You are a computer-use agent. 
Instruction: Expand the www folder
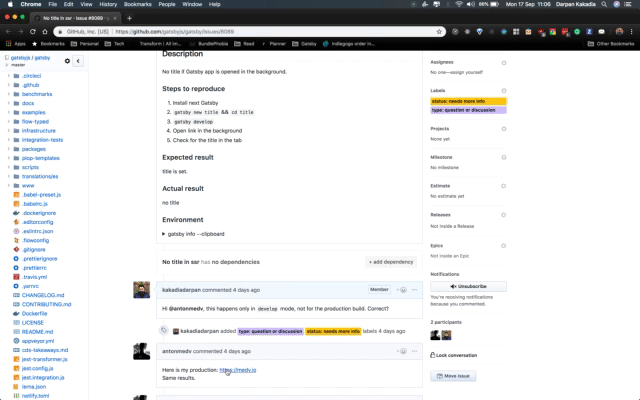click(8, 185)
